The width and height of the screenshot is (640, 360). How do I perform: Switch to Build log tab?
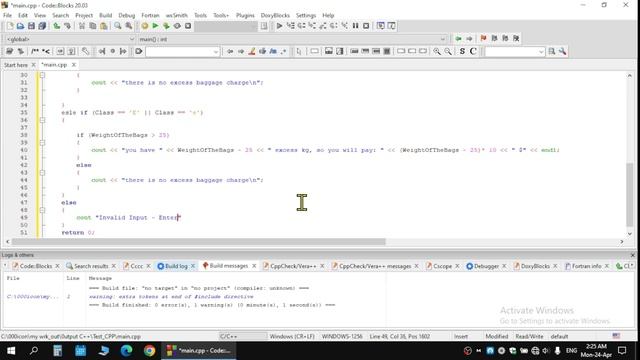click(x=176, y=266)
